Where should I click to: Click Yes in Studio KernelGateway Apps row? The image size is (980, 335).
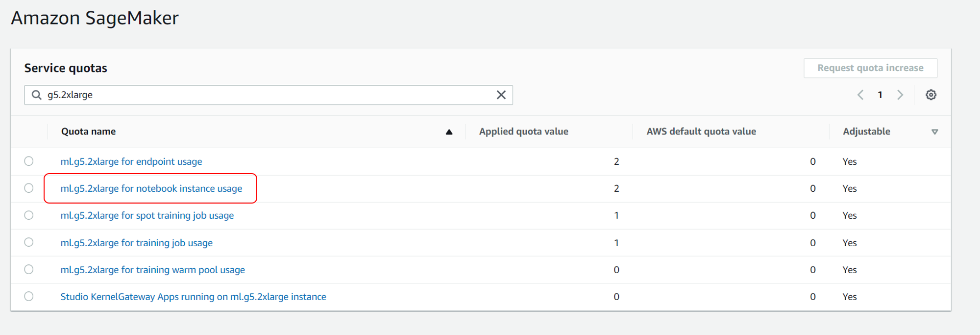pos(850,297)
